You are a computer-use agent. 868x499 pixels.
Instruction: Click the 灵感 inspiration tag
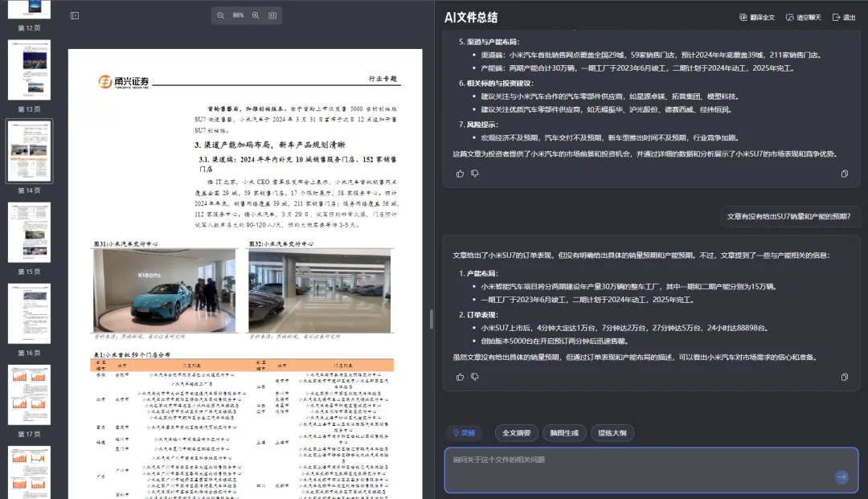coord(464,432)
